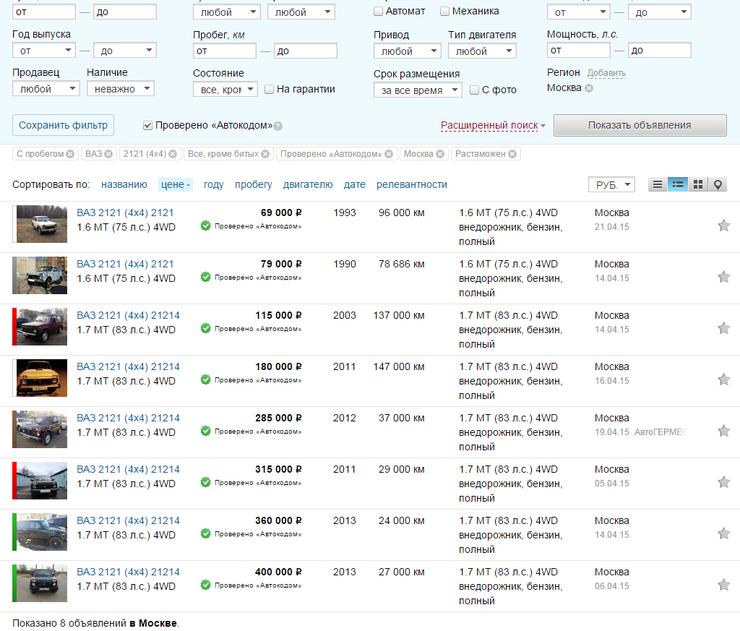Screen dimensions: 740x631
Task: Open Год выпуска «до» dropdown
Action: pyautogui.click(x=125, y=50)
